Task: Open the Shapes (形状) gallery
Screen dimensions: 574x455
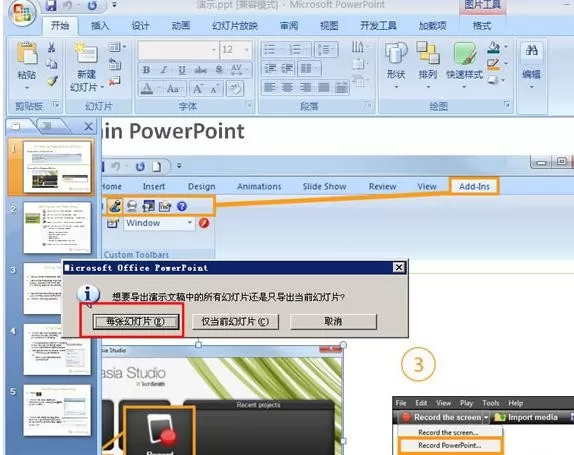Action: coord(396,64)
